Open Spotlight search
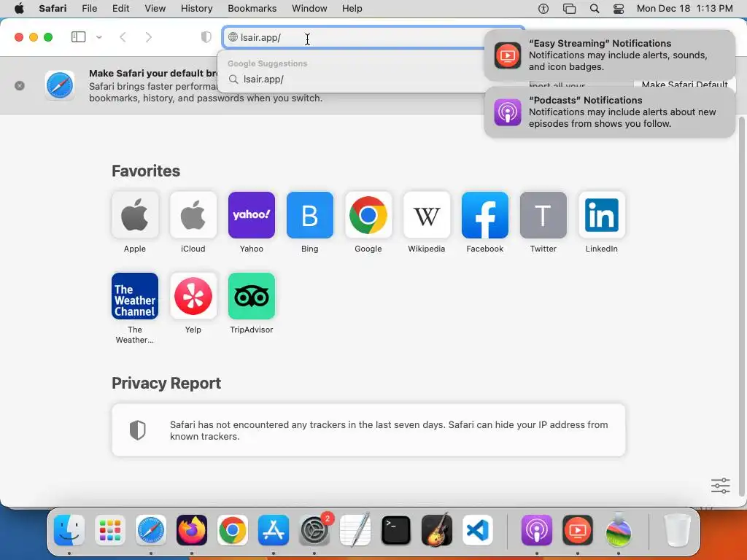Screen dimensions: 747x560 point(595,9)
